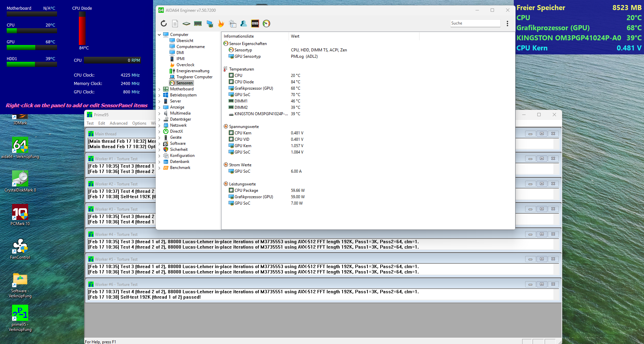The image size is (644, 344).
Task: Launch the system stability test flame icon
Action: pyautogui.click(x=221, y=23)
